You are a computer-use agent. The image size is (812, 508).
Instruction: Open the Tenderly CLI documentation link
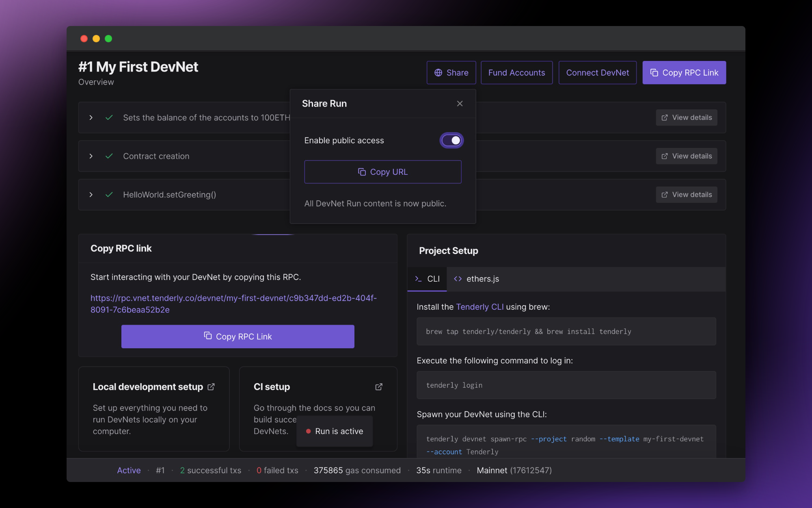click(480, 307)
